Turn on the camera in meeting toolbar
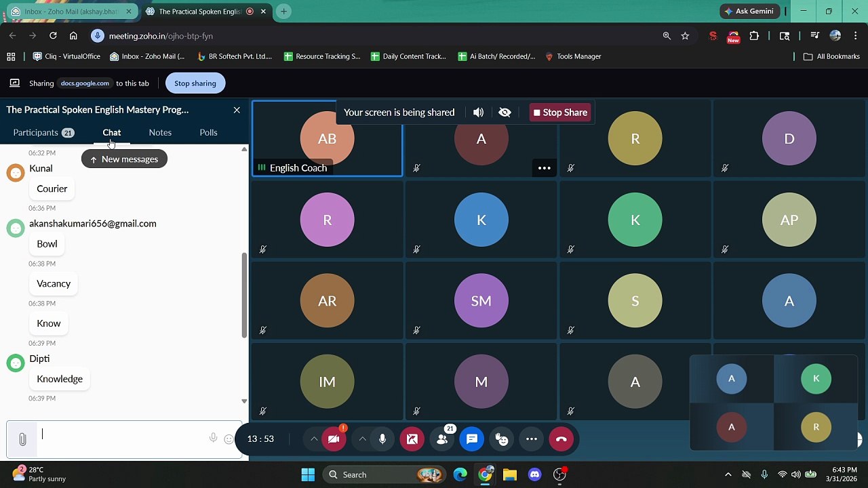This screenshot has width=868, height=488. coord(333,439)
